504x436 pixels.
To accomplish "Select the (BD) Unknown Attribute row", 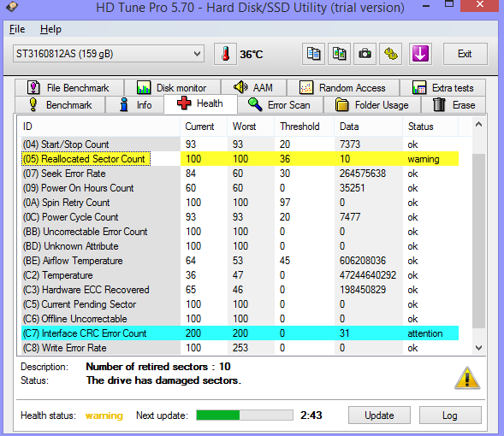I will [x=240, y=246].
